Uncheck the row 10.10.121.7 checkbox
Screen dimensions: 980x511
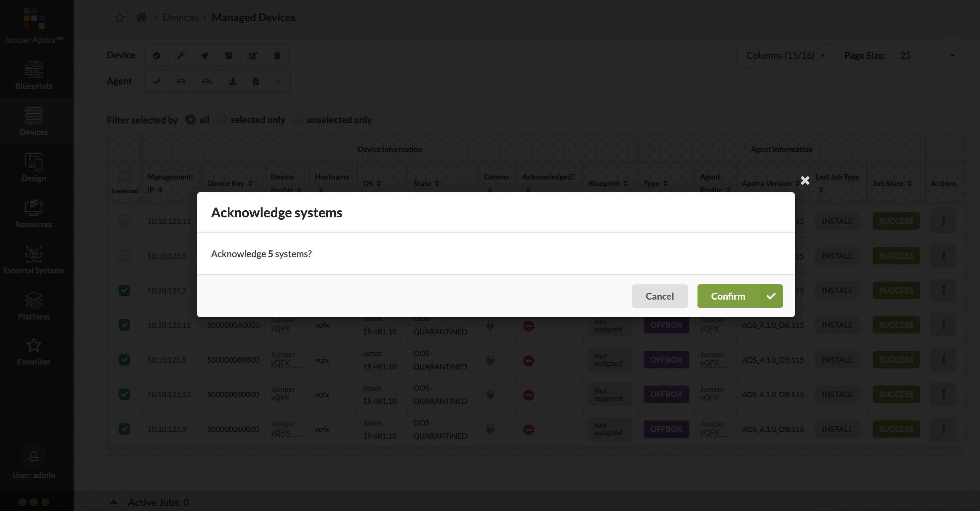pos(124,290)
